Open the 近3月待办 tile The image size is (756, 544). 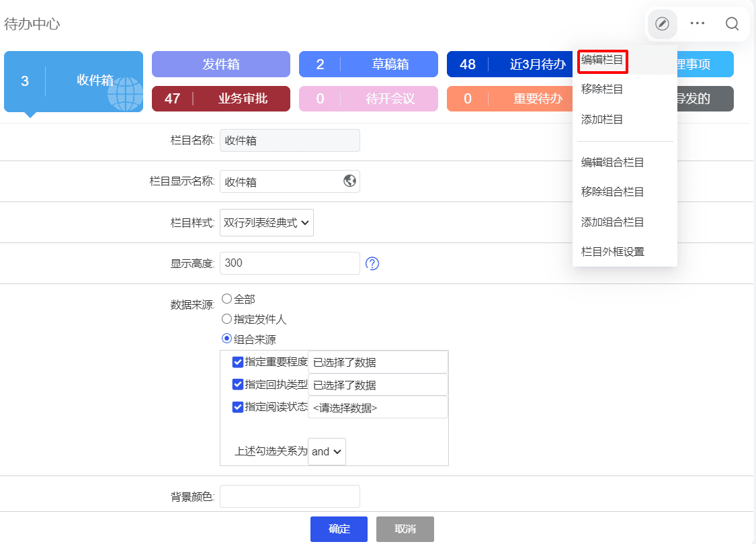coord(510,64)
